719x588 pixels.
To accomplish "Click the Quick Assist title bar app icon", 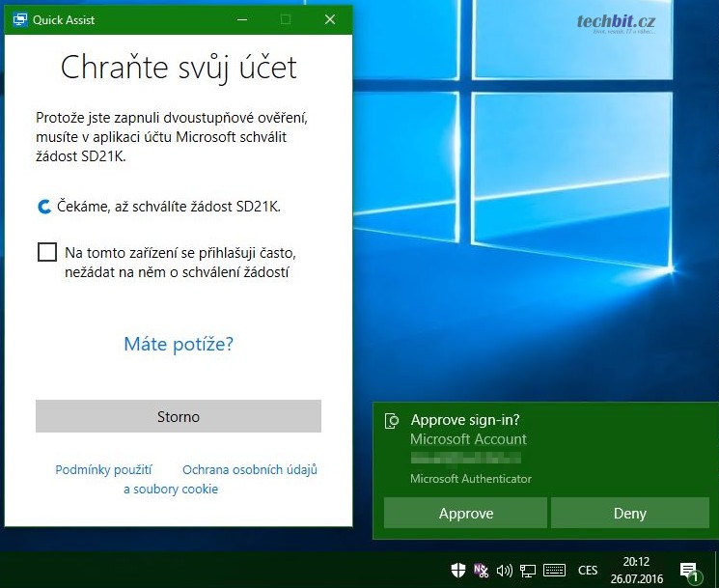I will click(18, 19).
